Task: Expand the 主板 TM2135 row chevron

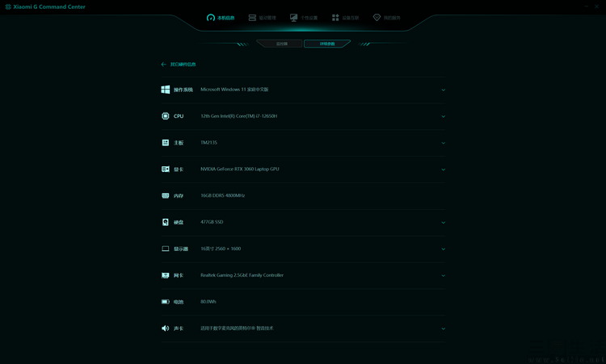Action: pyautogui.click(x=444, y=143)
